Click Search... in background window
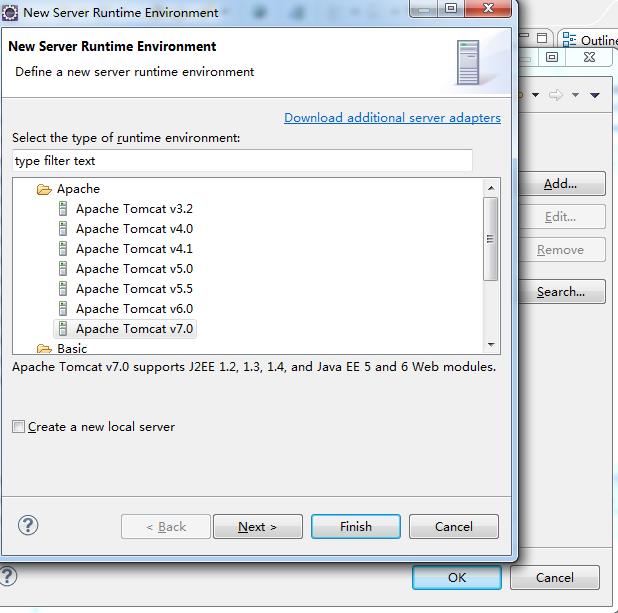Image resolution: width=618 pixels, height=613 pixels. [x=562, y=292]
